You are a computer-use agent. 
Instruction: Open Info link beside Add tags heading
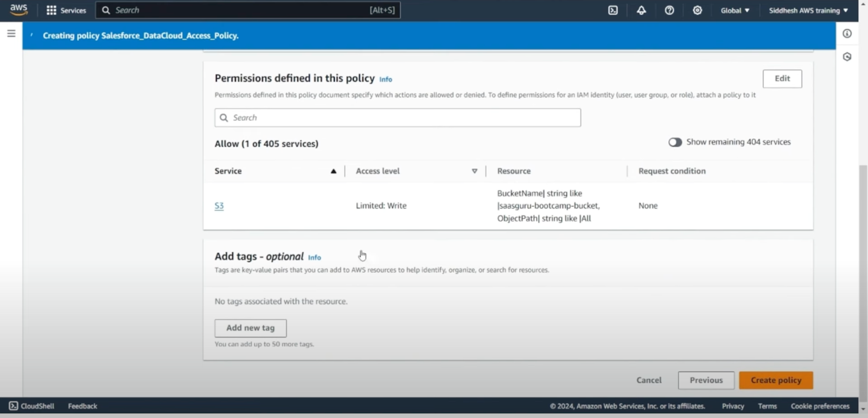click(x=315, y=258)
